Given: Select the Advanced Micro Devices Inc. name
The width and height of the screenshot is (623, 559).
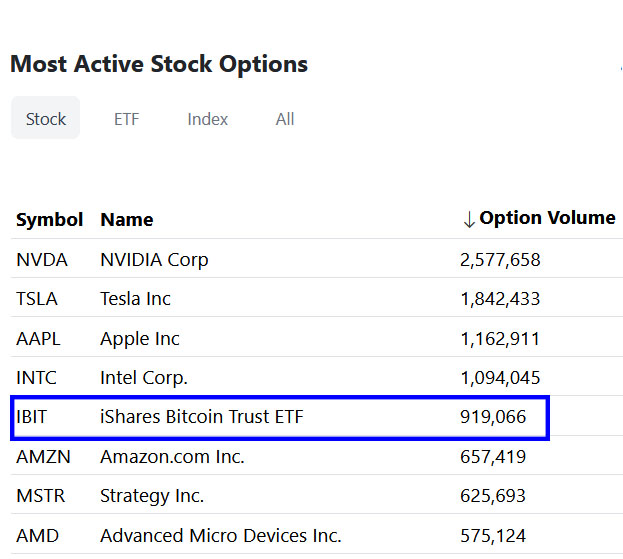Looking at the screenshot, I should coord(221,536).
